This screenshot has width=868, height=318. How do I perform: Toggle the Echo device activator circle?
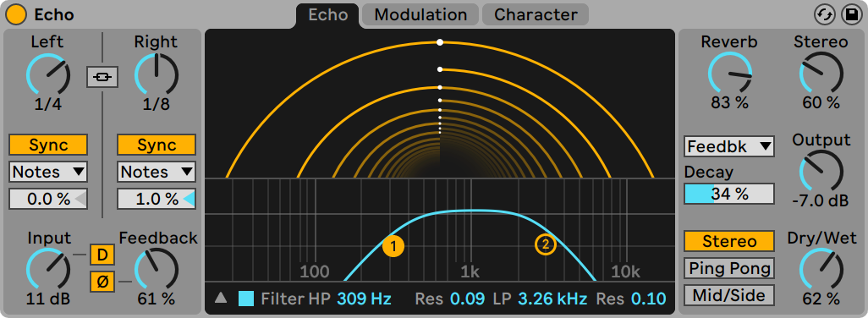16,14
